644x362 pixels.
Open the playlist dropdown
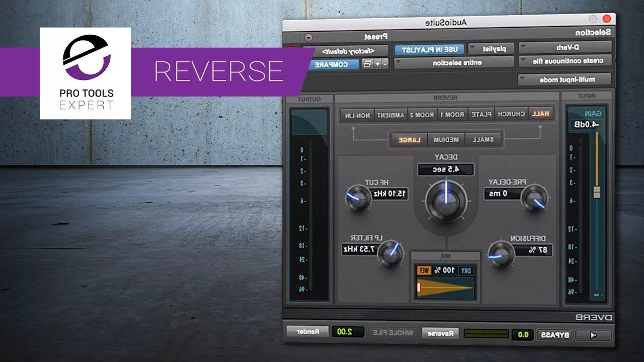coord(492,49)
